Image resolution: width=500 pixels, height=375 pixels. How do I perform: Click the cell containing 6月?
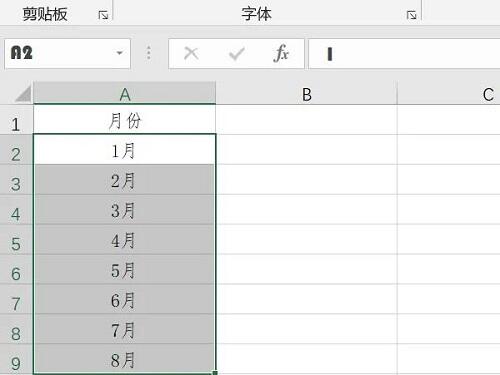click(x=124, y=299)
